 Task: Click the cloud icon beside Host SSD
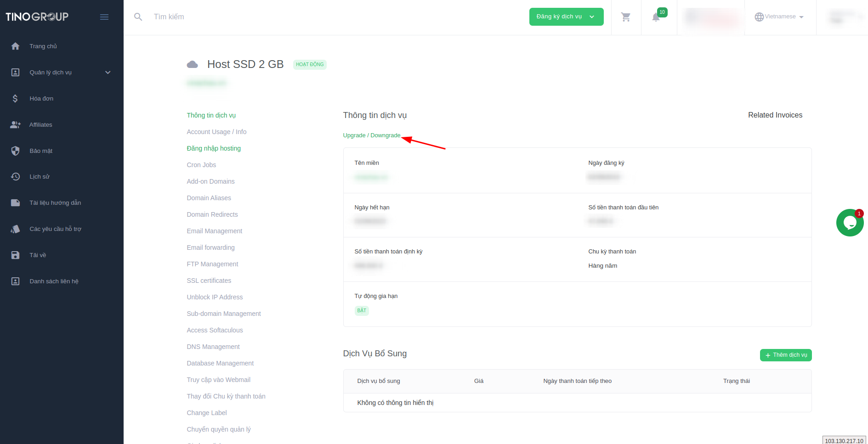pos(192,65)
